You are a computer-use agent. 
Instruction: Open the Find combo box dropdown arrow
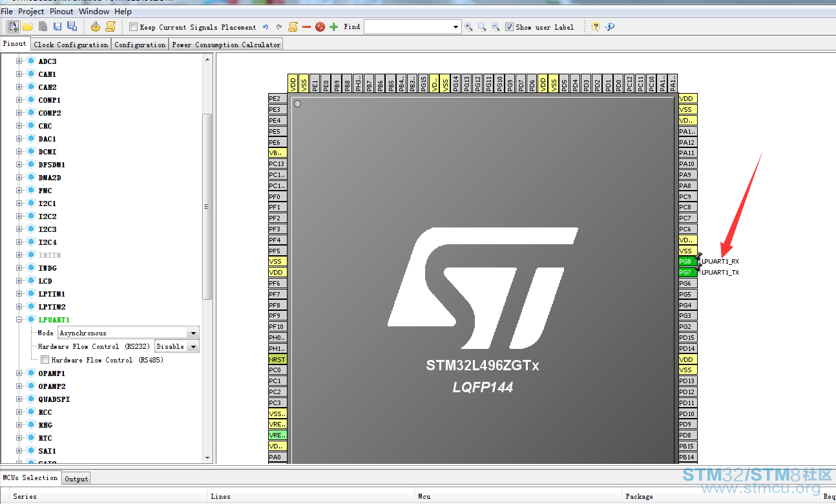(456, 27)
